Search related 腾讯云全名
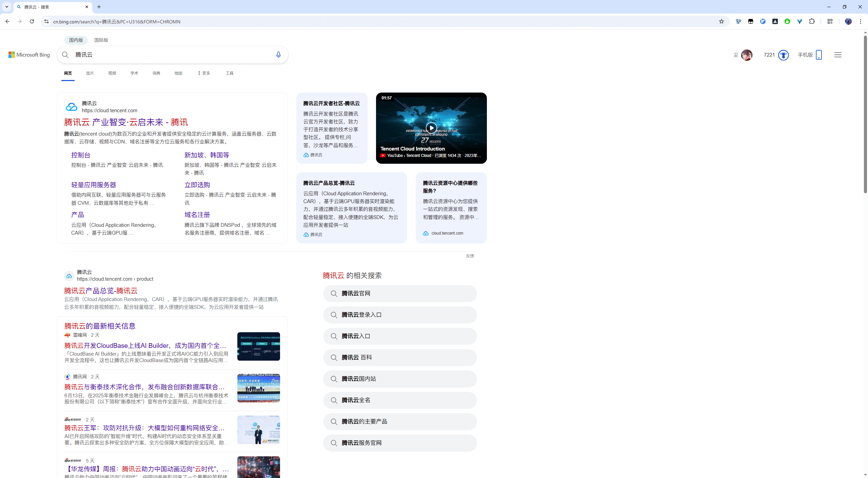The width and height of the screenshot is (868, 478). 400,400
